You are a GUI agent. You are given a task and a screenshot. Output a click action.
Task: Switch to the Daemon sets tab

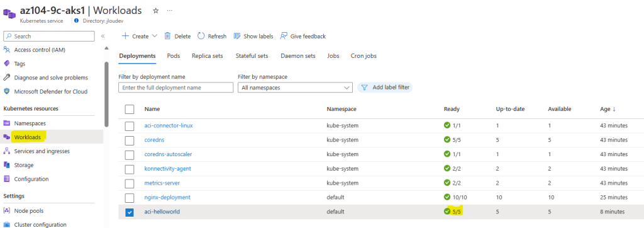[298, 55]
